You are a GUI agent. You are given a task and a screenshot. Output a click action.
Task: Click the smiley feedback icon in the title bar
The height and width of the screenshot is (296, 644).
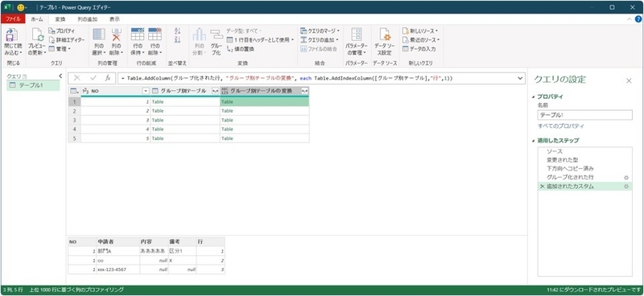21,7
